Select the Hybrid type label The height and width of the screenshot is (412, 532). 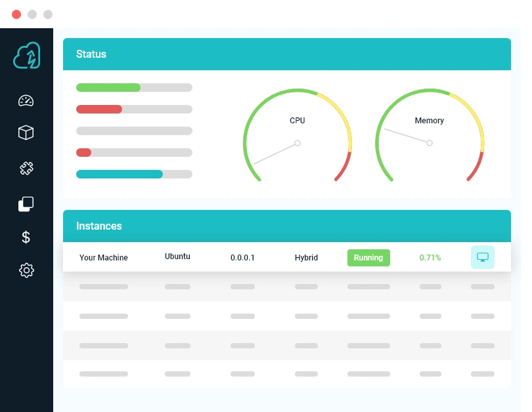[306, 258]
